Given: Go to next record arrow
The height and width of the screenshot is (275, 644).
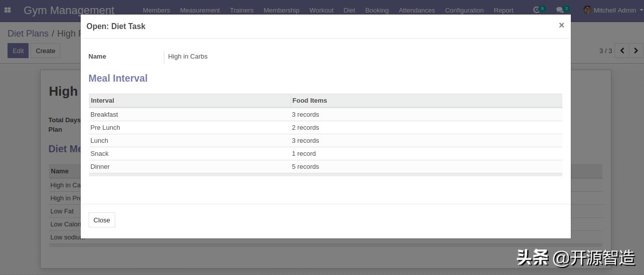Looking at the screenshot, I should 636,51.
